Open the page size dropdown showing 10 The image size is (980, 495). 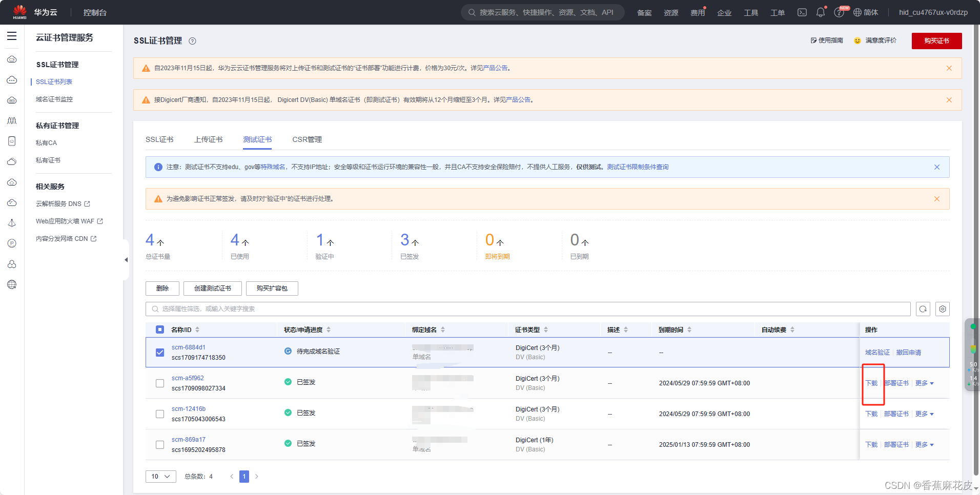point(160,477)
